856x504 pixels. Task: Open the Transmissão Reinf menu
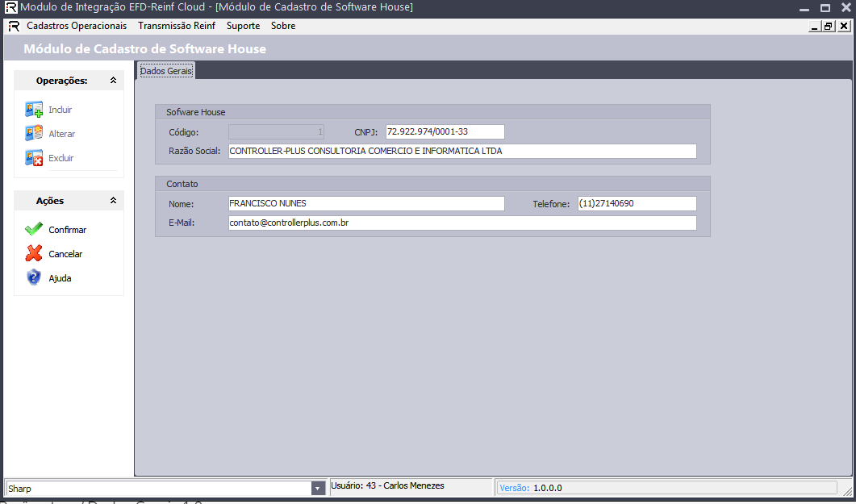click(177, 26)
